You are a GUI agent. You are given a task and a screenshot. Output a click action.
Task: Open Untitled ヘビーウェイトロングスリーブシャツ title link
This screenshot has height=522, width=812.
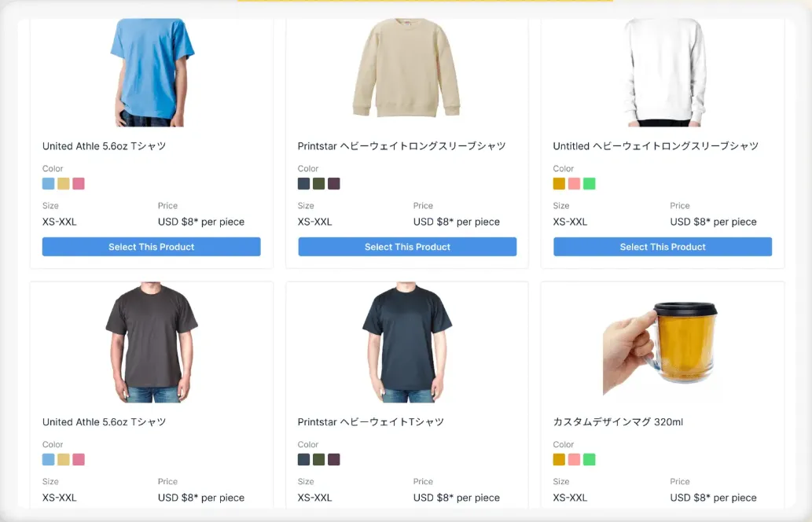coord(656,146)
